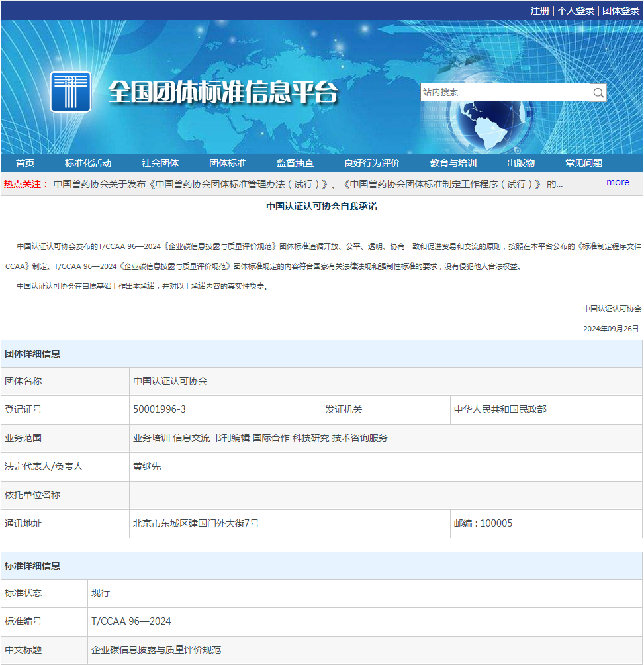The width and height of the screenshot is (644, 665).
Task: Click the standard number T/CCAA 96—2024 cell
Action: click(365, 622)
